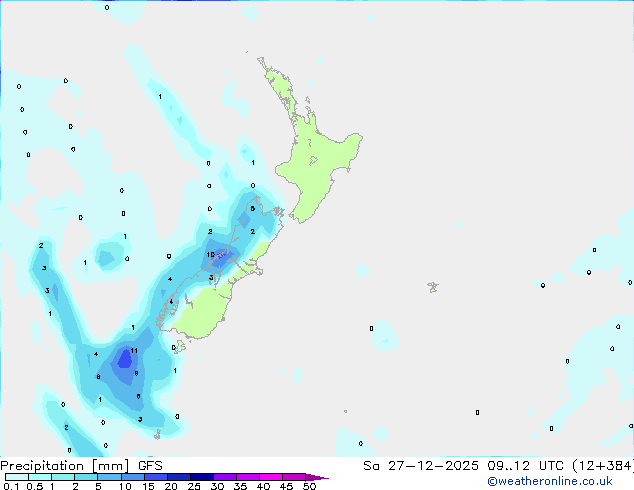Click the '0.5' legend scale label

(35, 486)
